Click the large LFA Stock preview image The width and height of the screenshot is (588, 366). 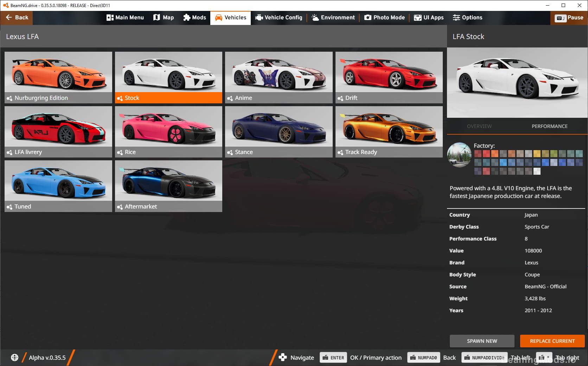point(517,83)
